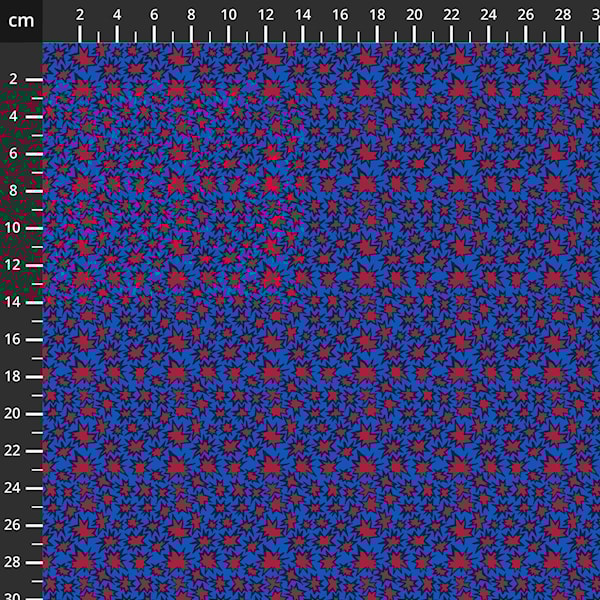Image resolution: width=600 pixels, height=600 pixels.
Task: Click the 2 mark on the left ruler
Action: (34, 79)
